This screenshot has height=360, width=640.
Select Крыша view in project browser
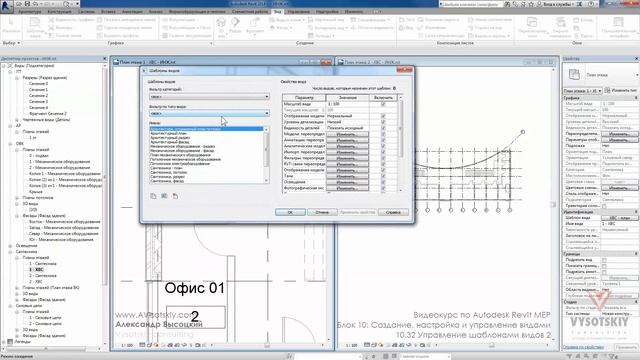[x=36, y=191]
